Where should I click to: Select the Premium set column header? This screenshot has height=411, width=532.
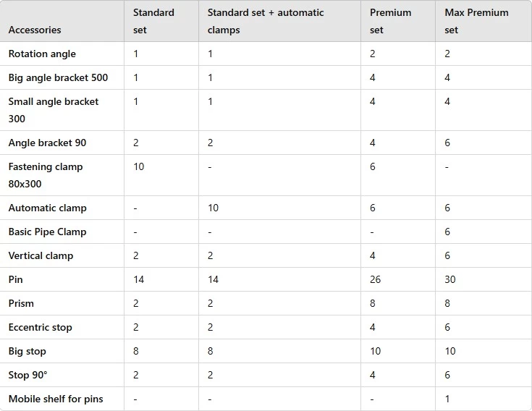pos(390,21)
